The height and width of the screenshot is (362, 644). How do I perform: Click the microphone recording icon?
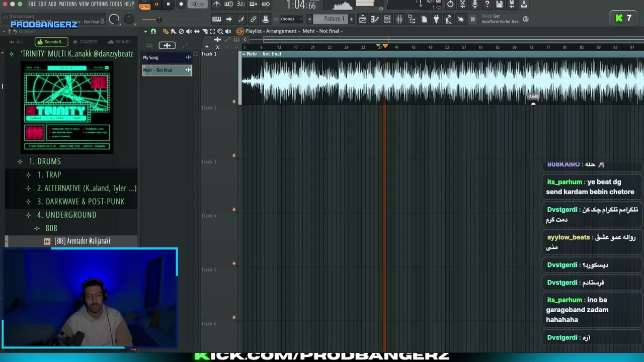pyautogui.click(x=474, y=5)
